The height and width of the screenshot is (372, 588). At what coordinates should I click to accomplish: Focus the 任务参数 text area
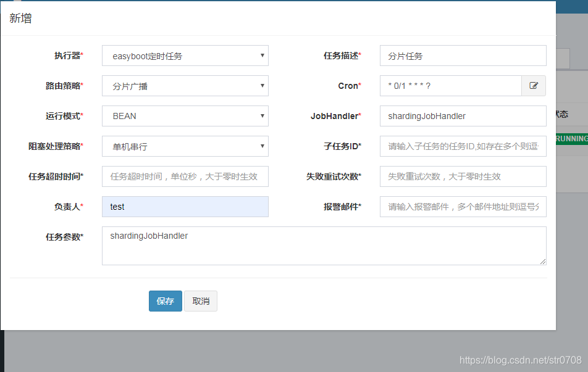pos(324,246)
